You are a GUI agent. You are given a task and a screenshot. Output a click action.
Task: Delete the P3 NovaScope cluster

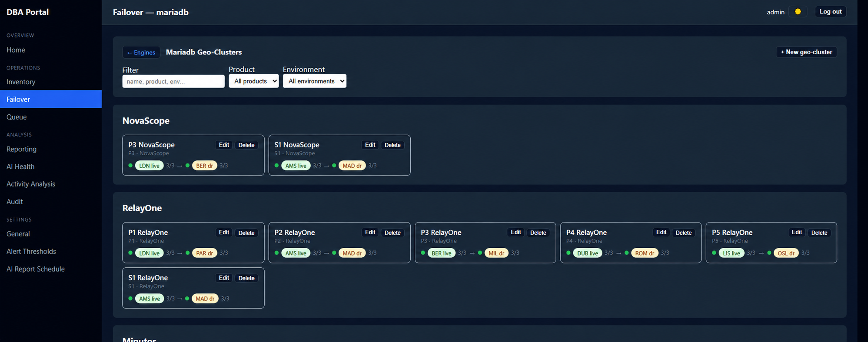[246, 145]
